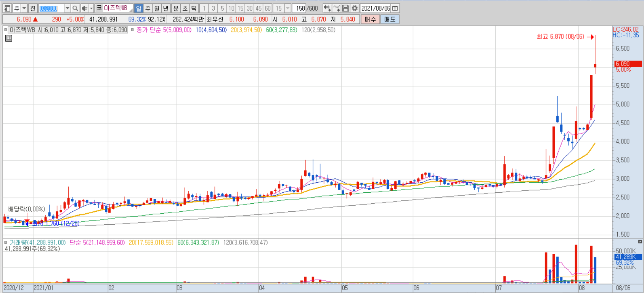Select minute (분) chart period
The width and height of the screenshot is (644, 293).
tap(176, 8)
